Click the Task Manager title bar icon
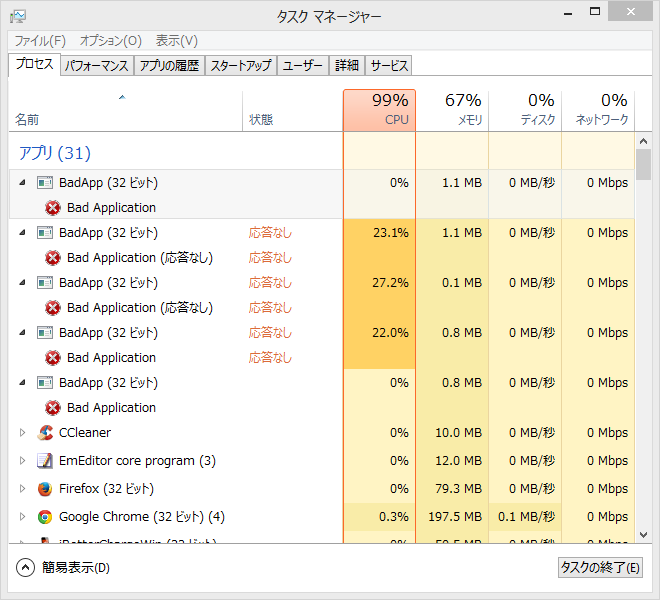Screen dimensions: 660x600 coord(18,16)
